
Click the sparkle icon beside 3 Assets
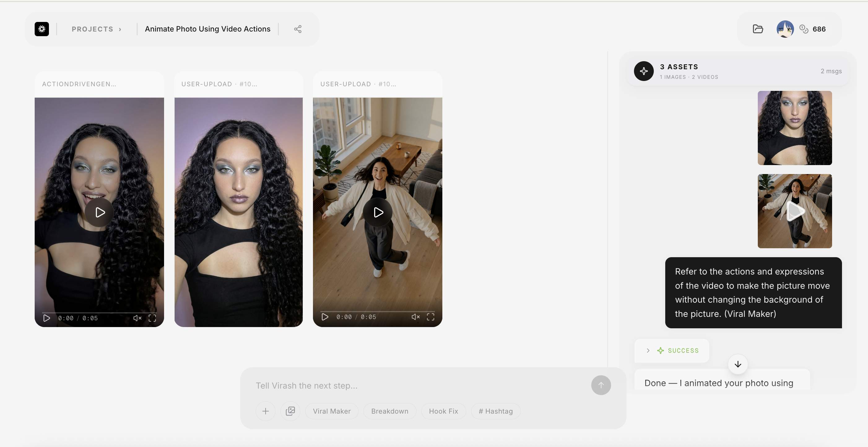[x=644, y=71]
